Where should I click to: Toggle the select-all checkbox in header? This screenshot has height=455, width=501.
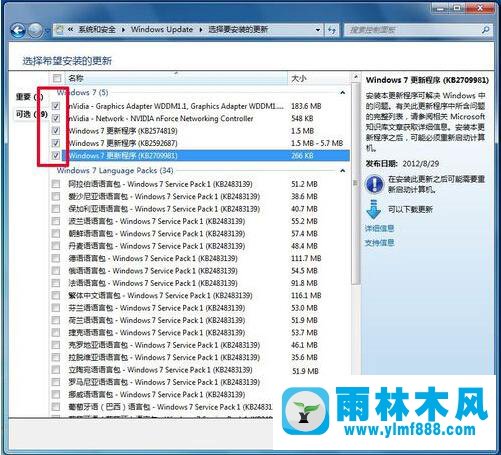point(57,78)
